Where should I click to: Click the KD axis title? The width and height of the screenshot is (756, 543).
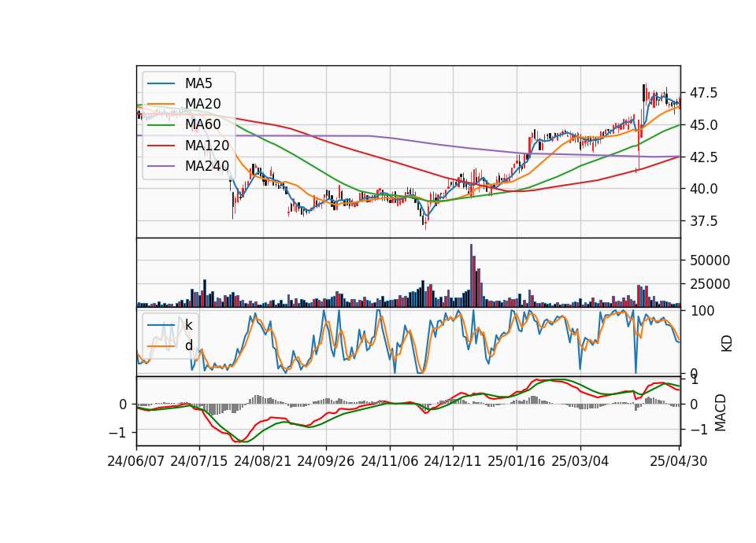pos(727,343)
